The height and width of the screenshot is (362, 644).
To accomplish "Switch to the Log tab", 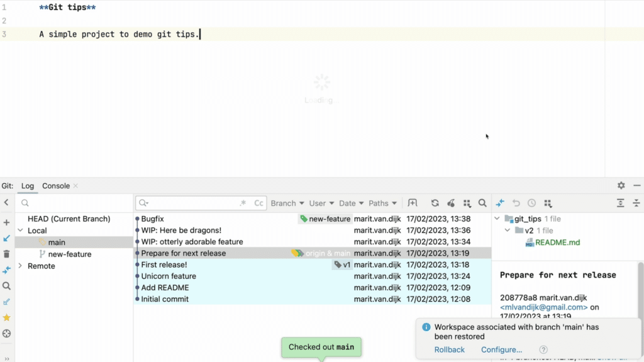I will coord(28,186).
